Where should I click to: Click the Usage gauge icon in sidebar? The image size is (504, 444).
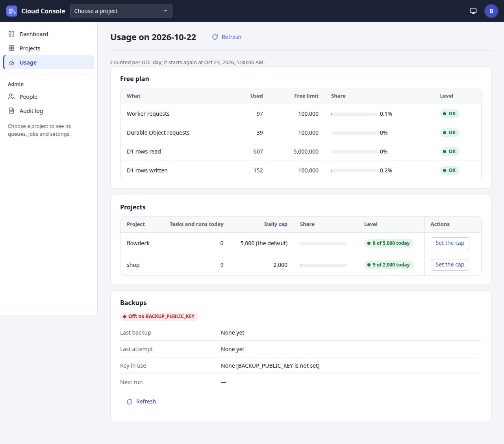[x=11, y=63]
